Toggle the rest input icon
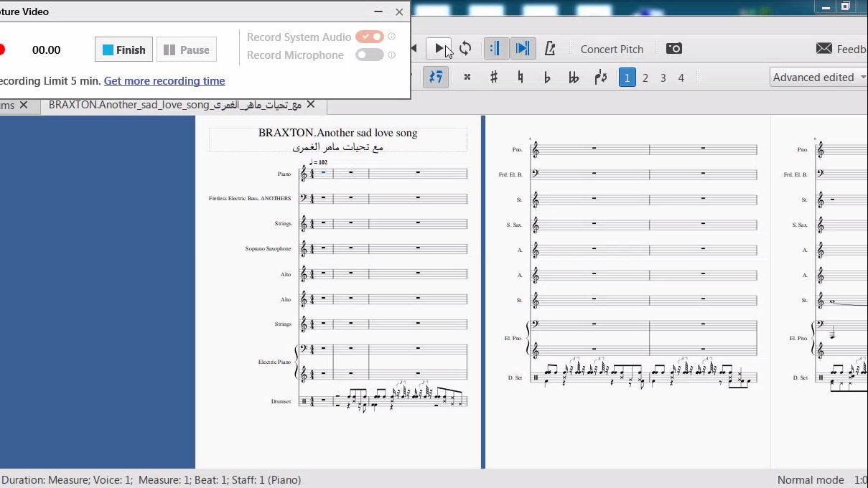 [x=436, y=78]
